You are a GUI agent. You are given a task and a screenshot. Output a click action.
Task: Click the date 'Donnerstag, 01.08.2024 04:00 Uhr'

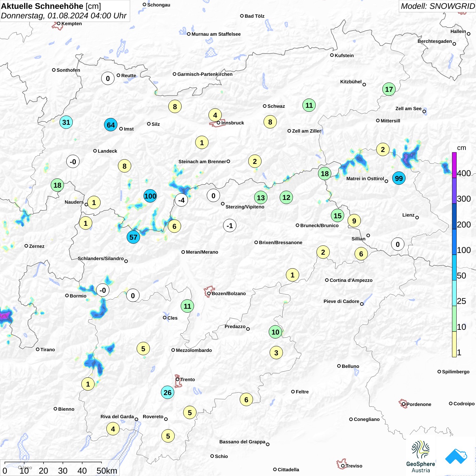(64, 16)
